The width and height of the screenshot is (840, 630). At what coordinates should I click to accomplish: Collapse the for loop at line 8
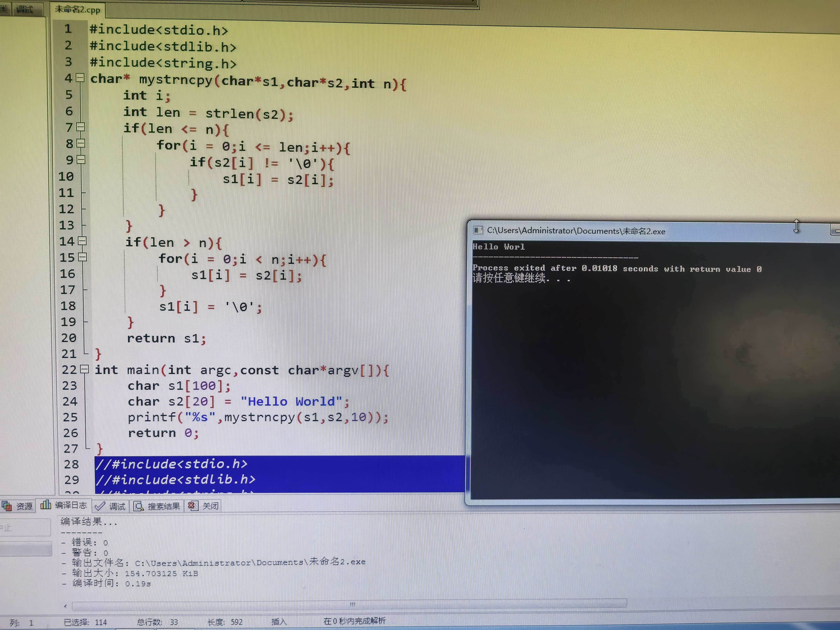click(81, 144)
